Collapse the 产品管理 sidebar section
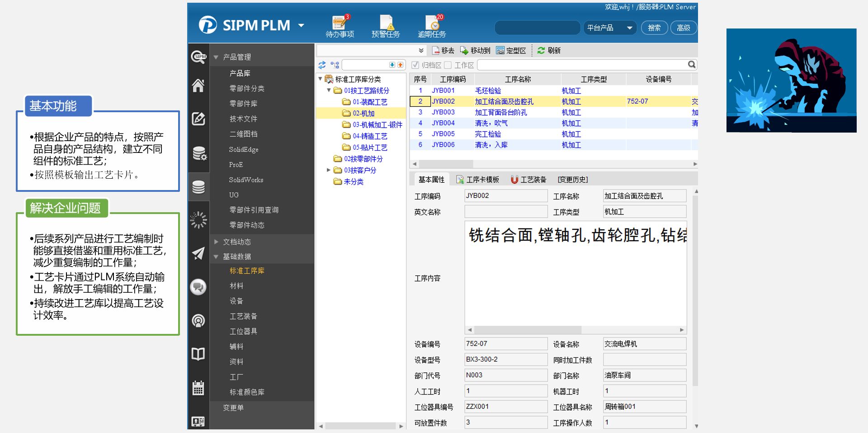This screenshot has height=433, width=868. (x=216, y=57)
